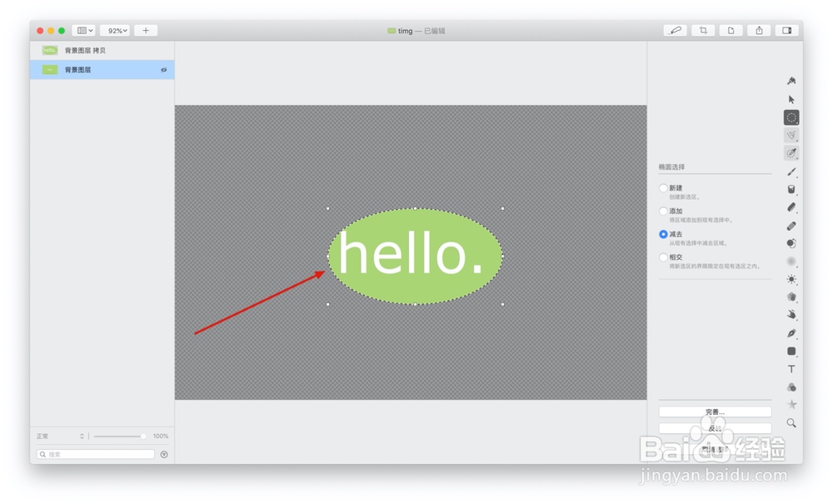The image size is (833, 504).
Task: Select the Clone overlapping-circles tool
Action: (791, 243)
